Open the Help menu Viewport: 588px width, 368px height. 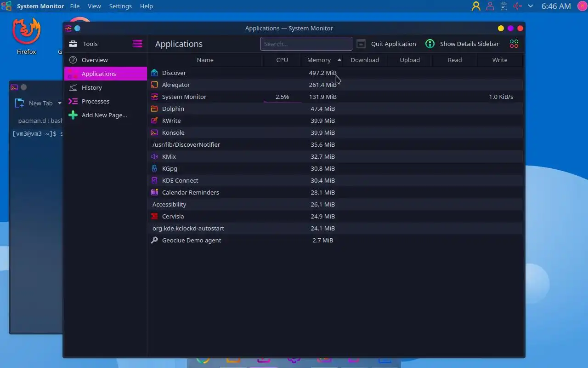point(146,6)
